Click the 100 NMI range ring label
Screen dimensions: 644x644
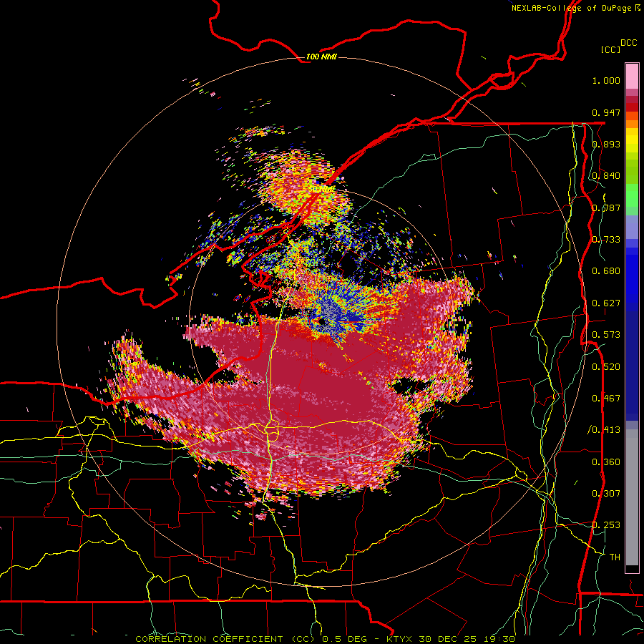[321, 57]
